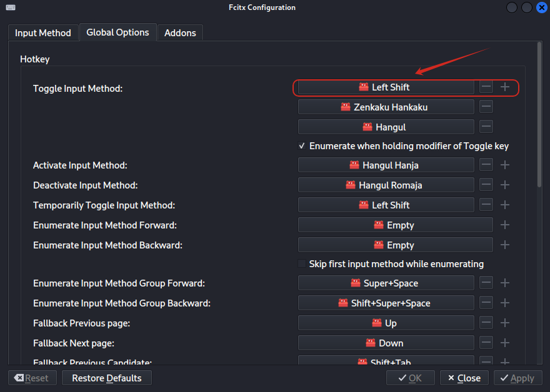This screenshot has width=550, height=392.
Task: Click the Reset button
Action: 32,378
